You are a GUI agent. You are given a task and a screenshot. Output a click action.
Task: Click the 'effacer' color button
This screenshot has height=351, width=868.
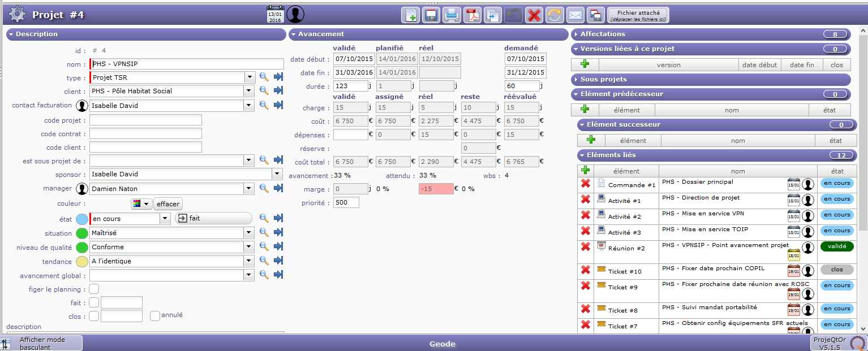point(169,204)
